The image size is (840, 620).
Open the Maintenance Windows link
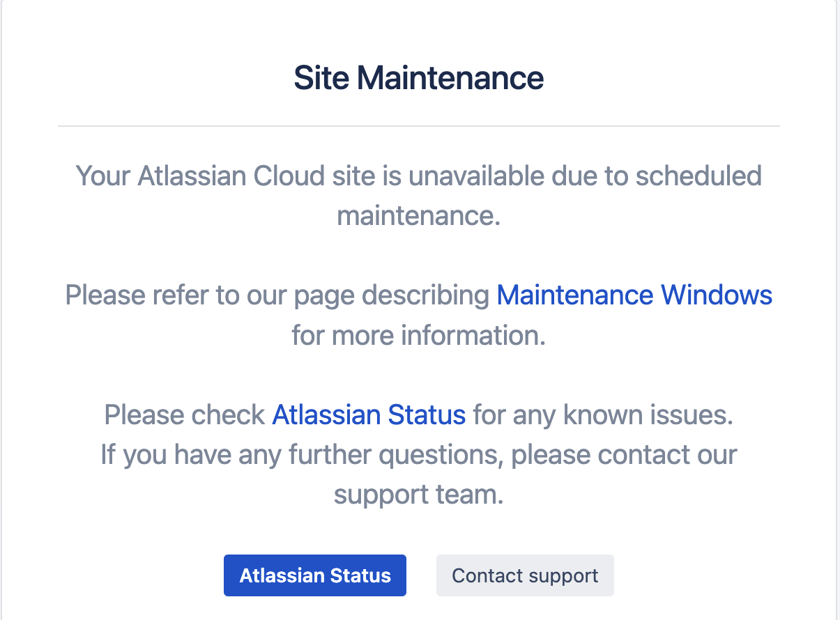(x=634, y=295)
